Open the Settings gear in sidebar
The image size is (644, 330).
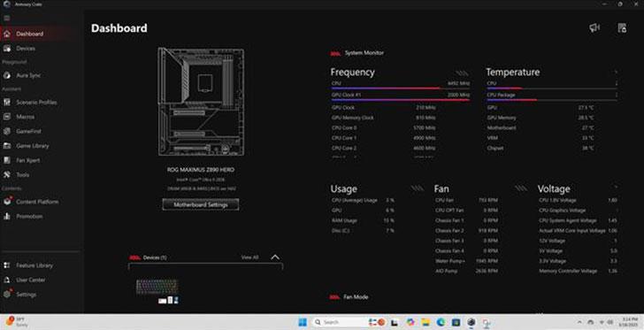tap(7, 295)
